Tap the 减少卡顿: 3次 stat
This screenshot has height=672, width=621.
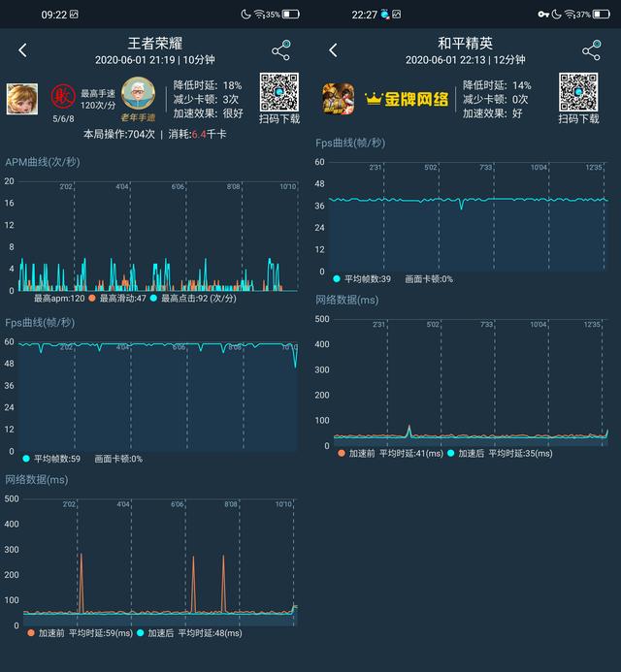click(206, 100)
